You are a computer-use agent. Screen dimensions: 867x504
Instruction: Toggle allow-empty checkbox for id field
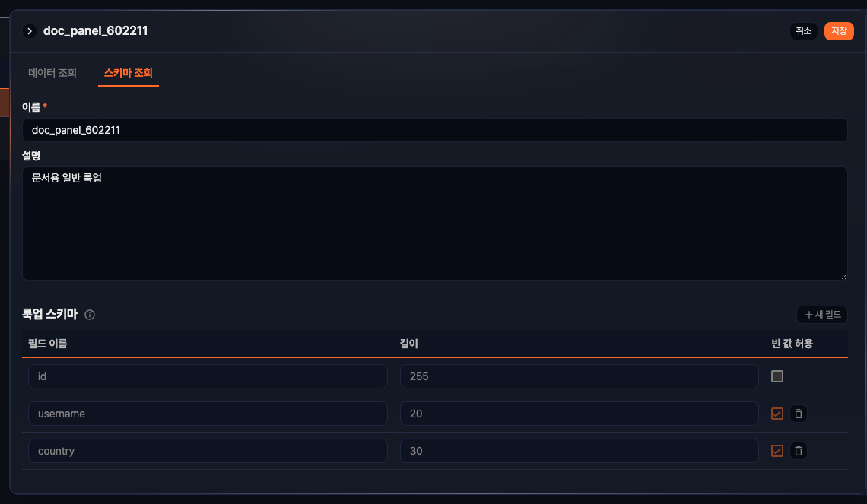pos(777,376)
